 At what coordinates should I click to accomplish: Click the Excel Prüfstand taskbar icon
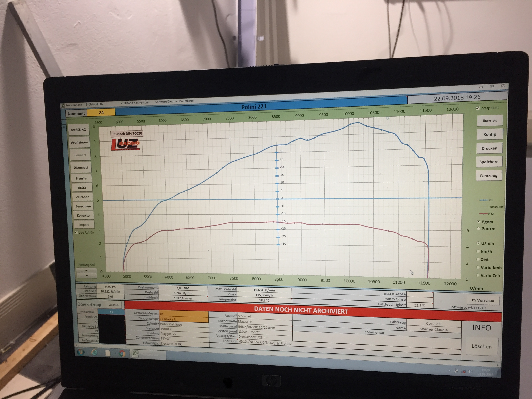(135, 354)
